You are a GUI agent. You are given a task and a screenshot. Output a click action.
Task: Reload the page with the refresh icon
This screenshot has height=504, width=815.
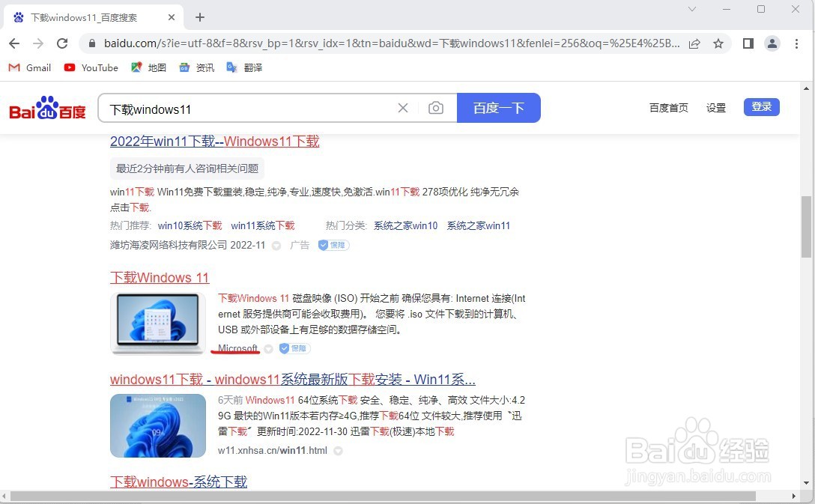62,43
